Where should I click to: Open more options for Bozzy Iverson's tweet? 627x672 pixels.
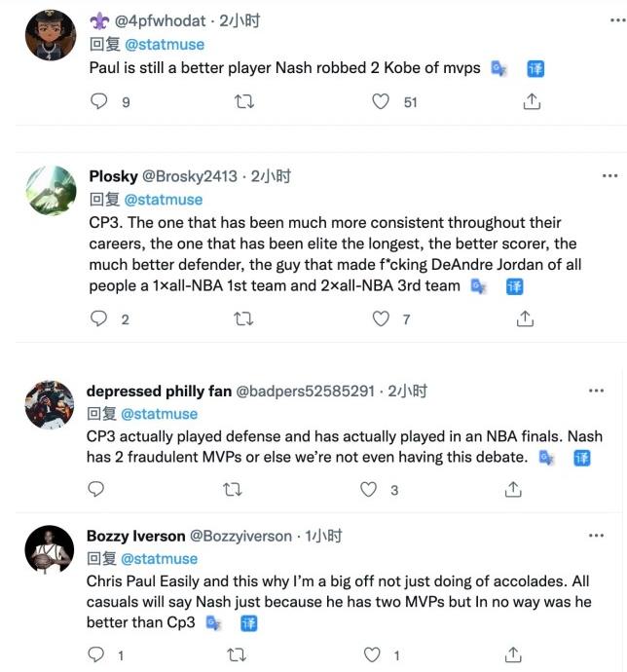click(596, 536)
